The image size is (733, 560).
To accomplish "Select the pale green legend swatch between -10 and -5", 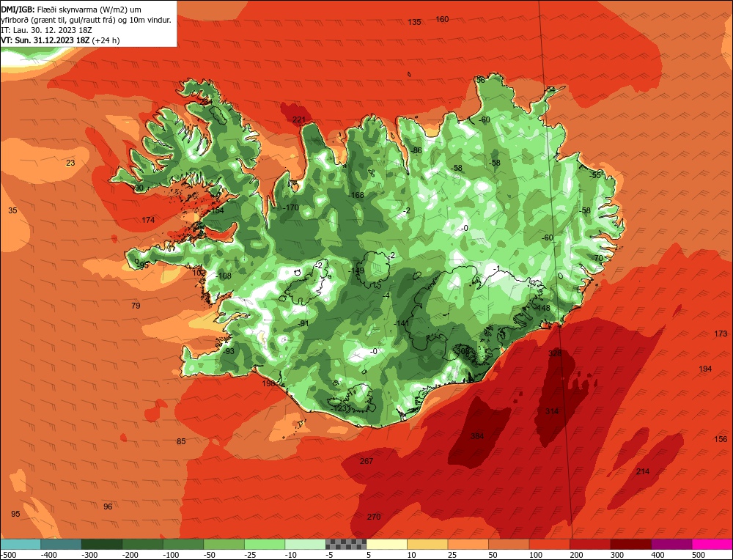I will pyautogui.click(x=305, y=544).
